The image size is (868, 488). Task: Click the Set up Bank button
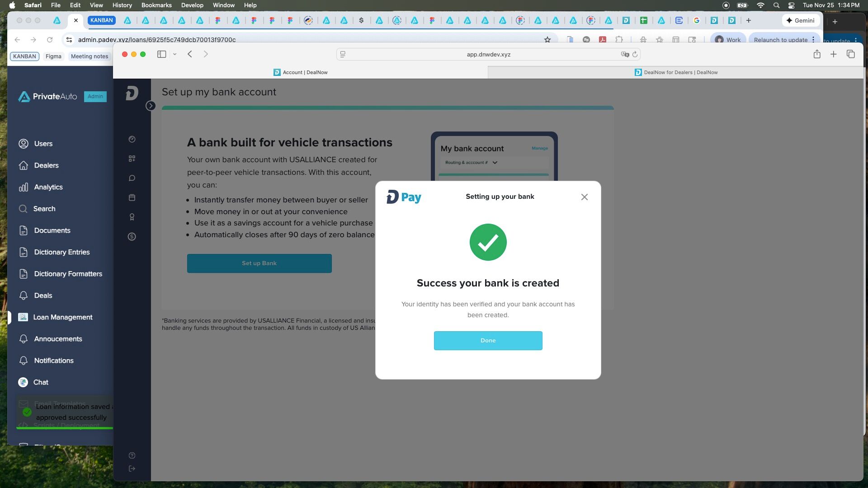(259, 263)
